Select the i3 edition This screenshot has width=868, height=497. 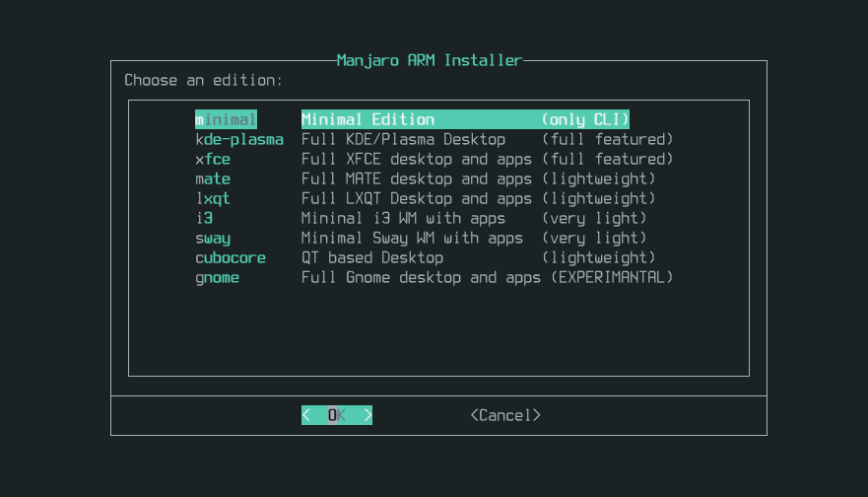pyautogui.click(x=204, y=218)
